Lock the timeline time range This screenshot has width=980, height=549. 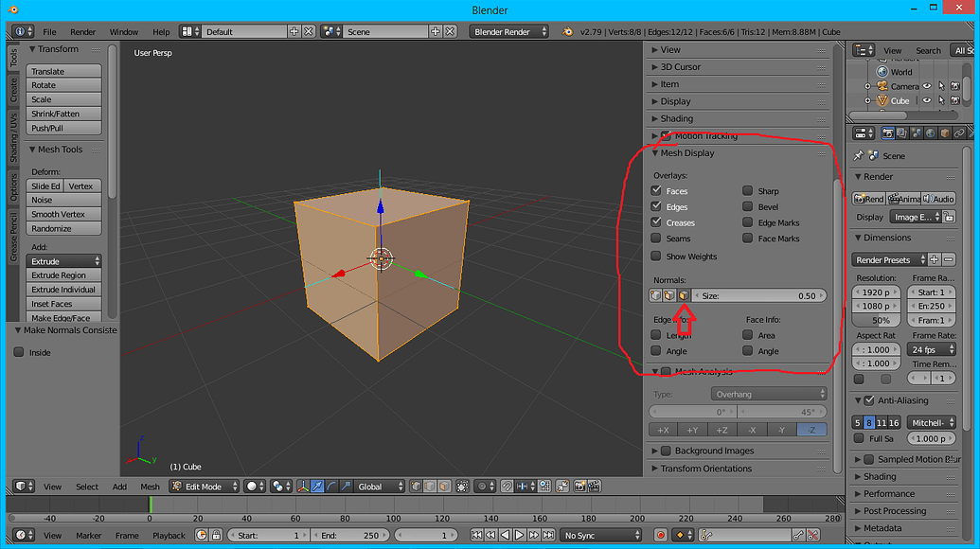(x=216, y=535)
